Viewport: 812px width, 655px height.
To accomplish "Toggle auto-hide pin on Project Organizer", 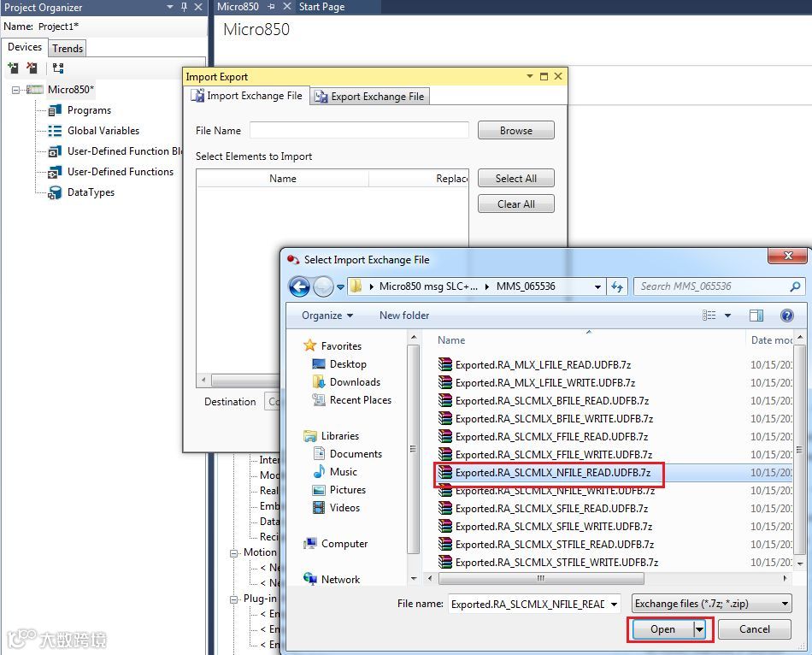I will pyautogui.click(x=184, y=7).
